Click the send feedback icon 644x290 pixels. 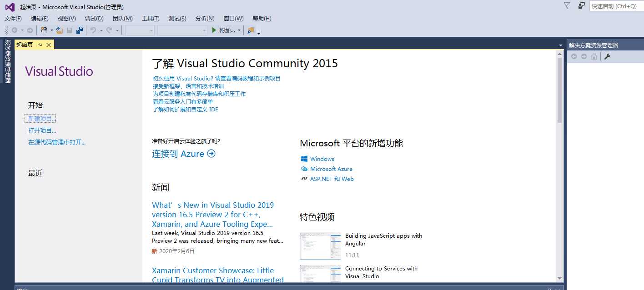click(582, 5)
